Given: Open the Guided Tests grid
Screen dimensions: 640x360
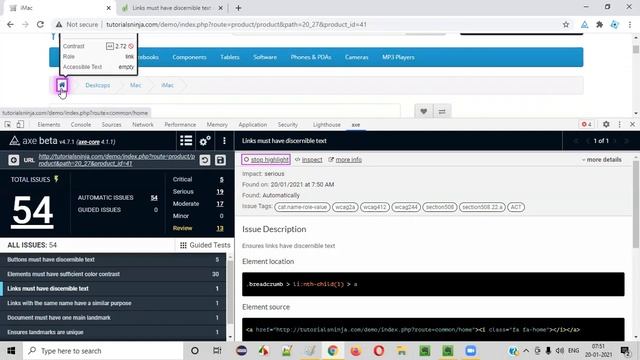Looking at the screenshot, I should coord(205,245).
